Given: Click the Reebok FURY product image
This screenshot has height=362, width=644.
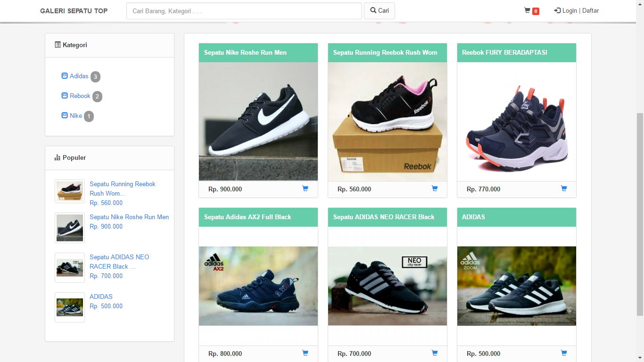Looking at the screenshot, I should coord(516,122).
